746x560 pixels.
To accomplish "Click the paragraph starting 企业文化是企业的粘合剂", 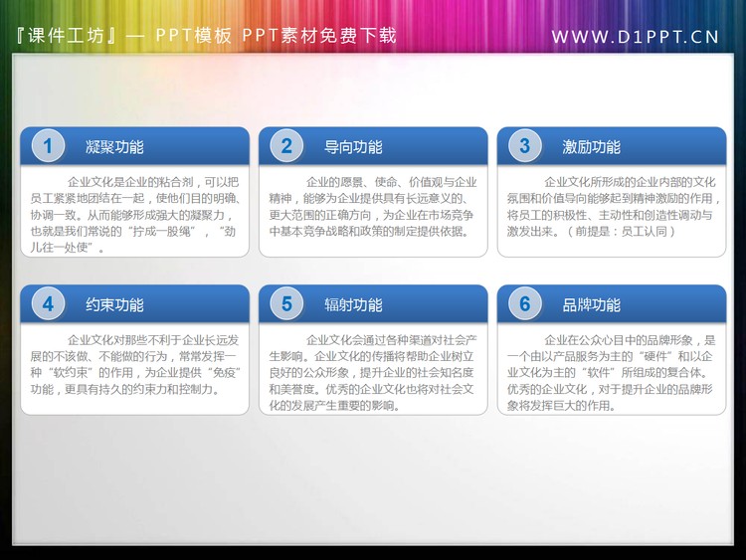I will click(134, 215).
